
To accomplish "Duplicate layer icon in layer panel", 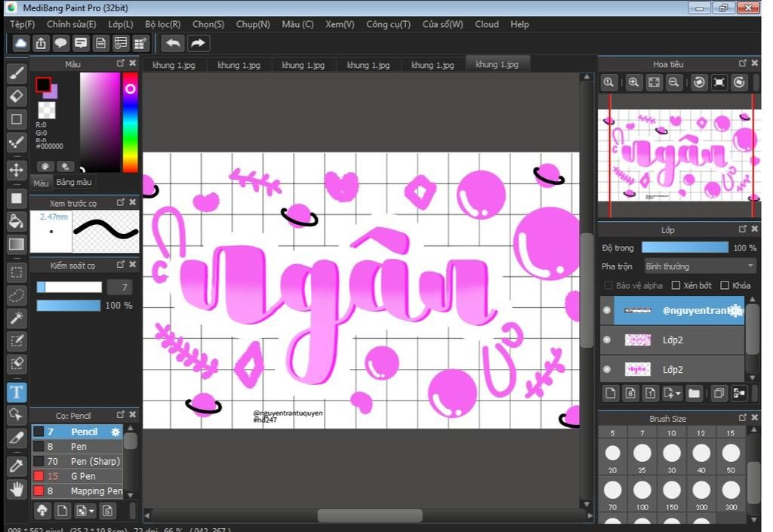I will (x=719, y=393).
